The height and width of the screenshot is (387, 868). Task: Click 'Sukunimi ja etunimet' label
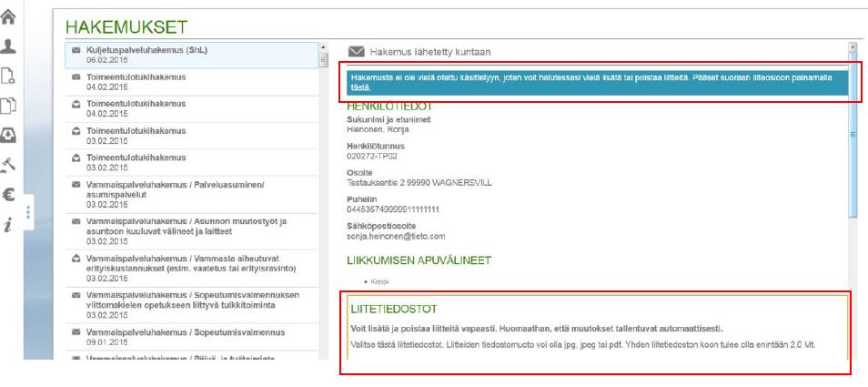coord(389,119)
